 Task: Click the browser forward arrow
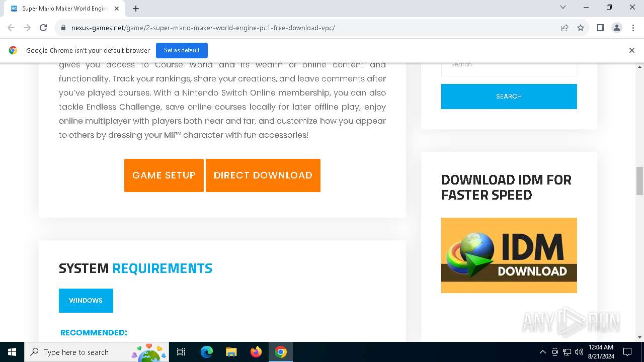pos(27,28)
